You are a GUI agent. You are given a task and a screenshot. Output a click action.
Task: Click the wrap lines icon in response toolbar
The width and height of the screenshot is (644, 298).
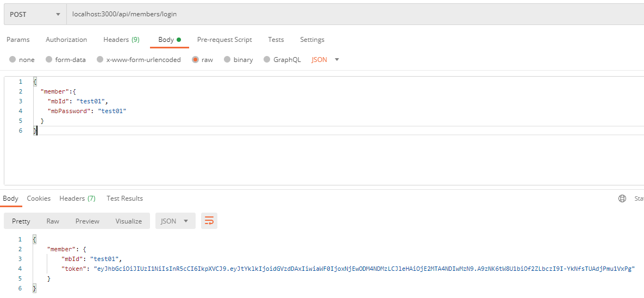click(209, 221)
